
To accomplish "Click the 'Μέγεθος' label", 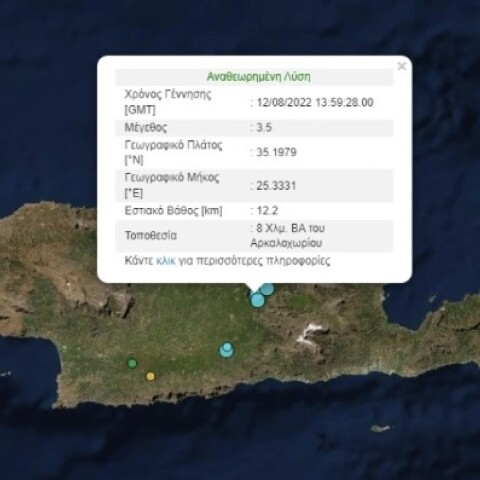I will tap(146, 127).
